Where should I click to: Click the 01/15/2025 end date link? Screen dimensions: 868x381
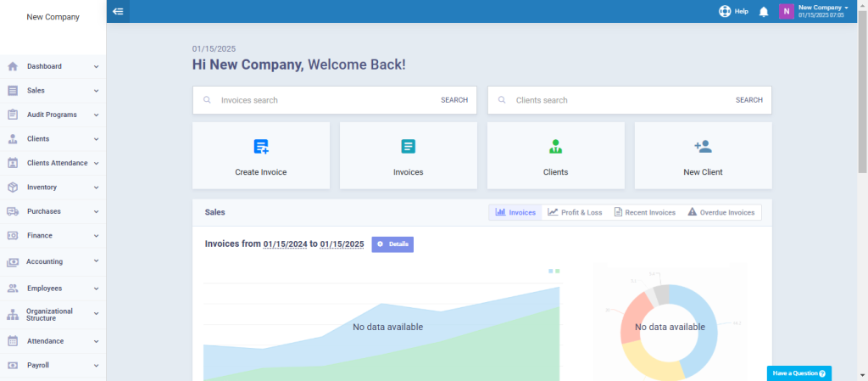pos(342,244)
